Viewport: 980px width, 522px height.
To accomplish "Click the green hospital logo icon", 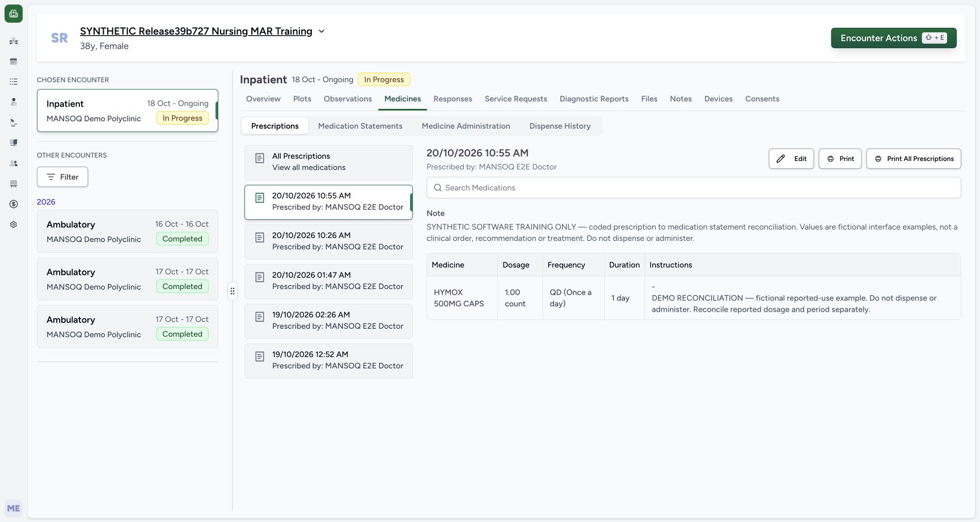I will pyautogui.click(x=14, y=14).
